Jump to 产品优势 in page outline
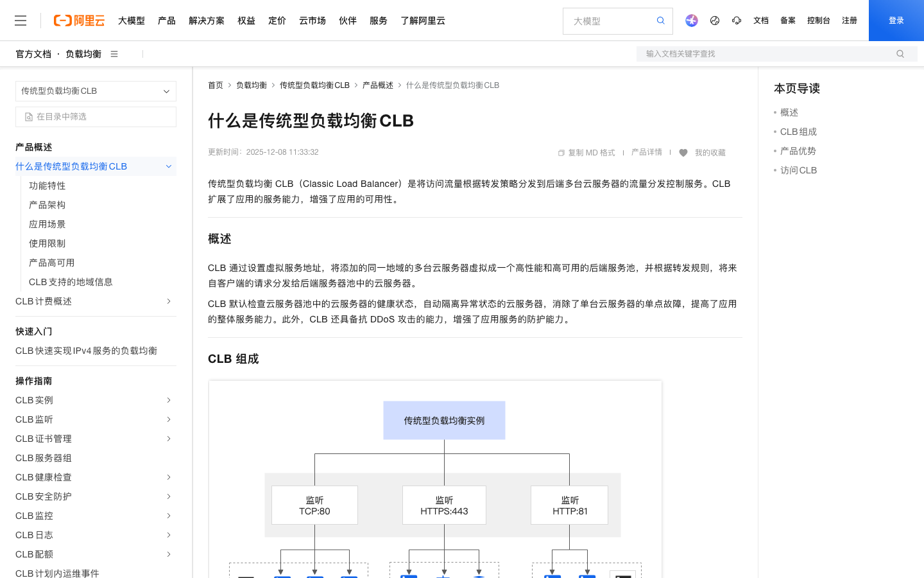The image size is (924, 578). 798,151
